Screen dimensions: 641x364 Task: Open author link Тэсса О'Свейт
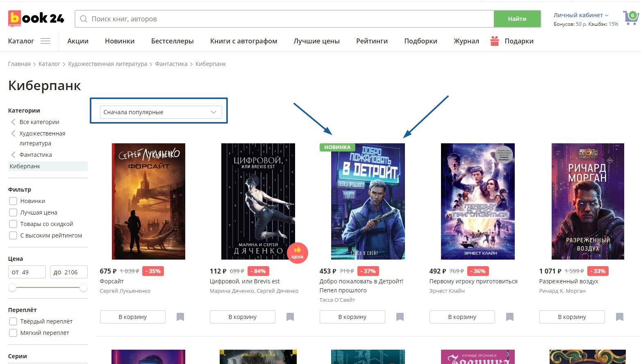pyautogui.click(x=337, y=300)
